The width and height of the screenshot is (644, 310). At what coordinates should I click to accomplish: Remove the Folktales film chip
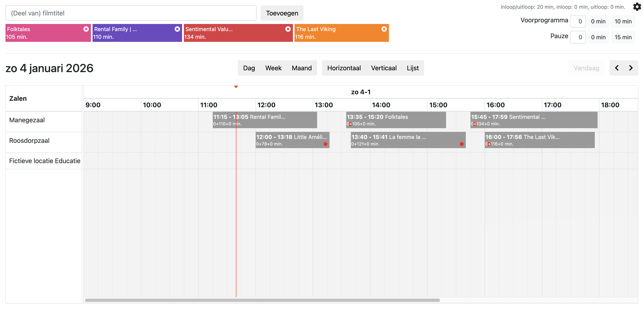[x=86, y=29]
